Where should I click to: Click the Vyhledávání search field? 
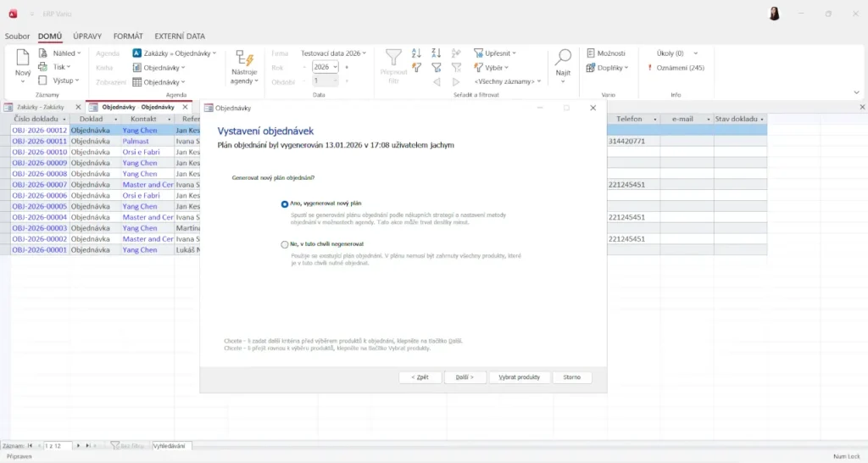(x=171, y=445)
